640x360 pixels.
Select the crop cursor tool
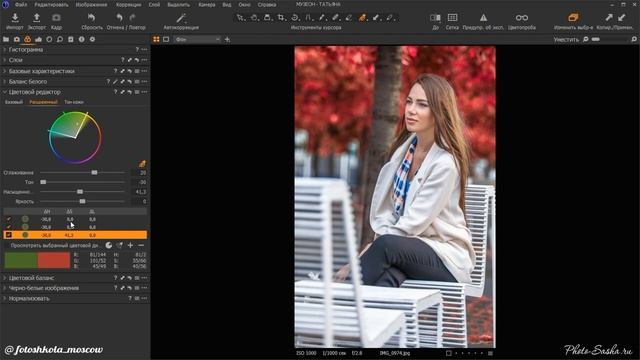click(281, 18)
